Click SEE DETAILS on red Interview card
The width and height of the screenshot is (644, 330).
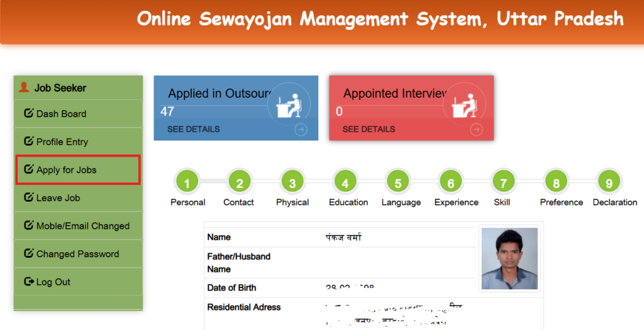(369, 129)
